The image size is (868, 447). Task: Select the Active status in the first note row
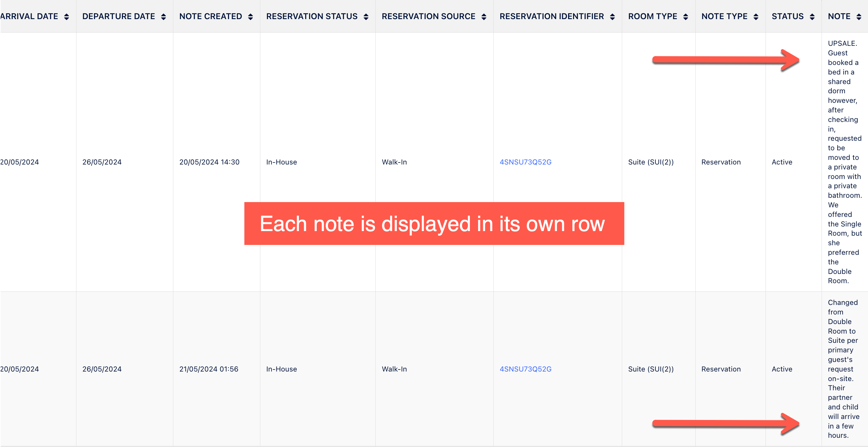coord(782,162)
